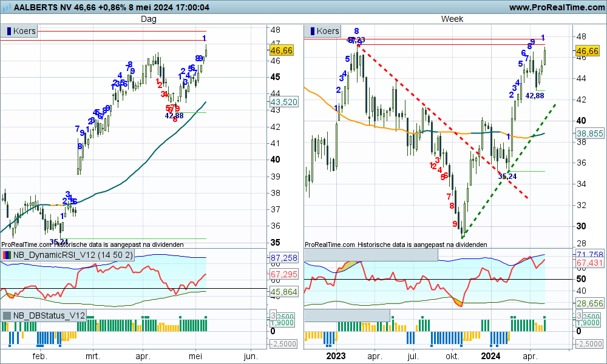Click the 1,9000 value in Dag DBStatus panel

283,323
